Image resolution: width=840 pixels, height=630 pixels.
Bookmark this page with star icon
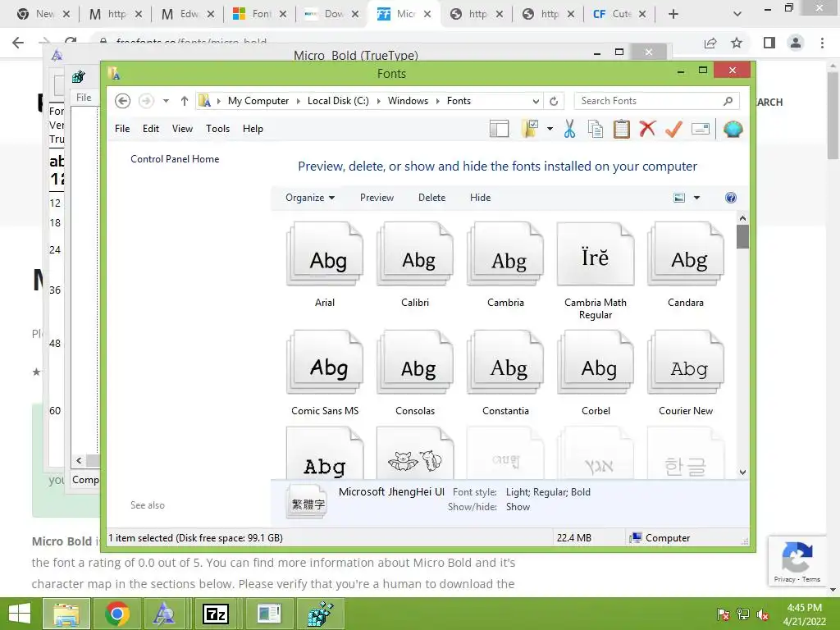tap(737, 43)
